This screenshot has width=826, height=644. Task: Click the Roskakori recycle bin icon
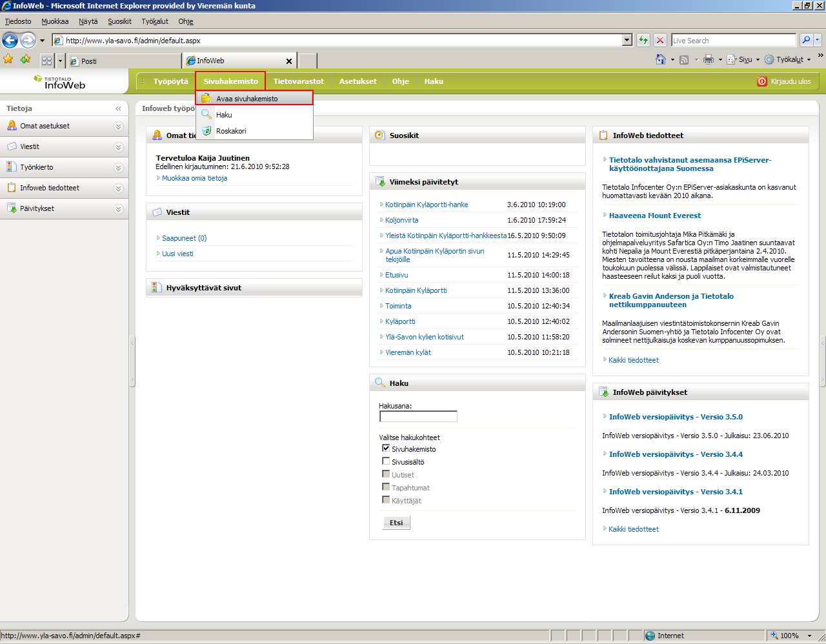point(206,130)
